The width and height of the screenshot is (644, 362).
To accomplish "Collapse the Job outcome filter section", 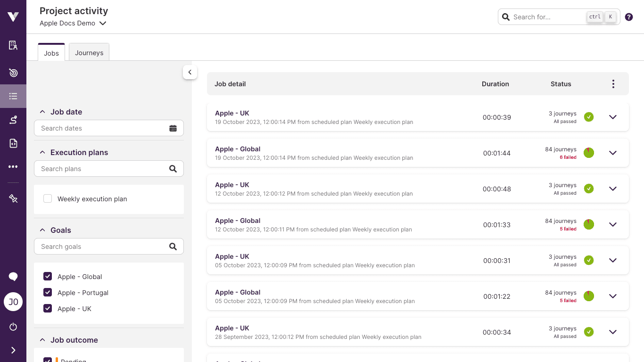I will point(42,340).
